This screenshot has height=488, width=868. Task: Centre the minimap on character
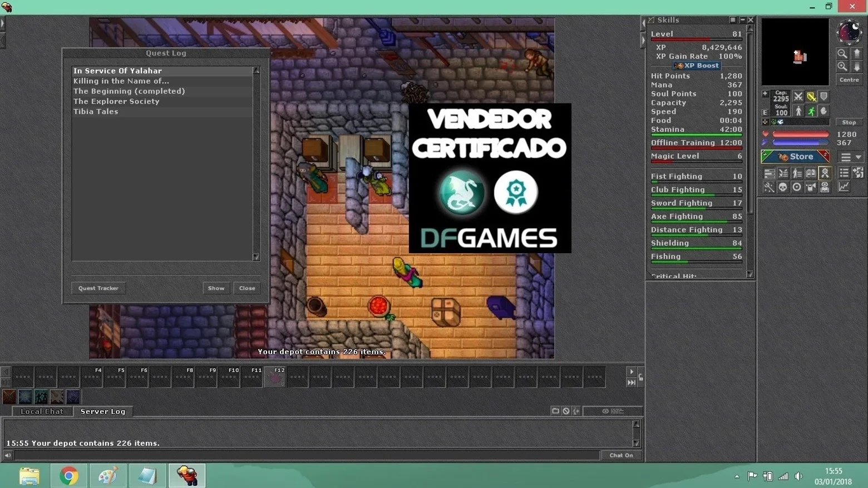(849, 80)
